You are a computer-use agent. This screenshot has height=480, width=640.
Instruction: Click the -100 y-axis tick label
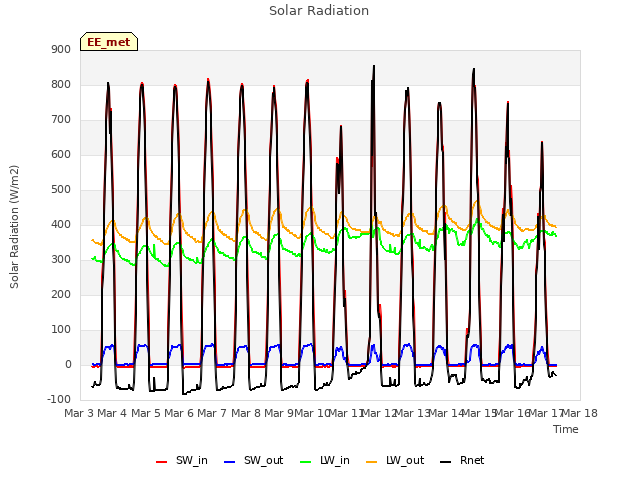coord(59,399)
